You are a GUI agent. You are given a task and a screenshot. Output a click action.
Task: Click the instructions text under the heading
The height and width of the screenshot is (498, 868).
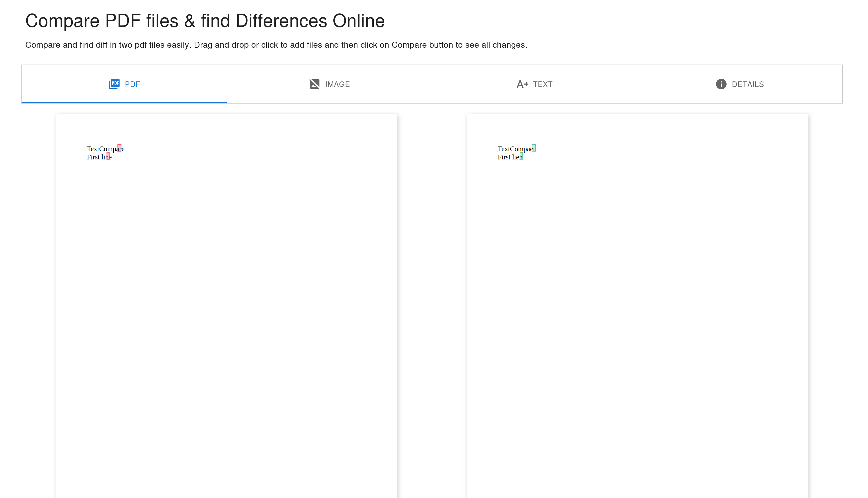(x=276, y=45)
